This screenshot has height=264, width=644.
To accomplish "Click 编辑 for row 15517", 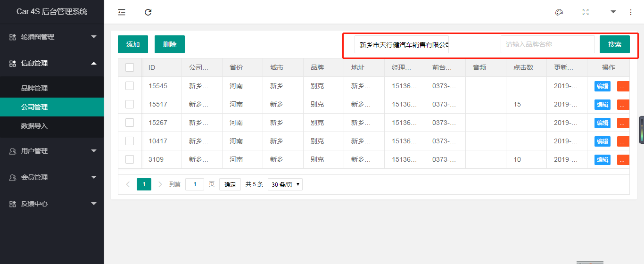I will click(x=603, y=104).
